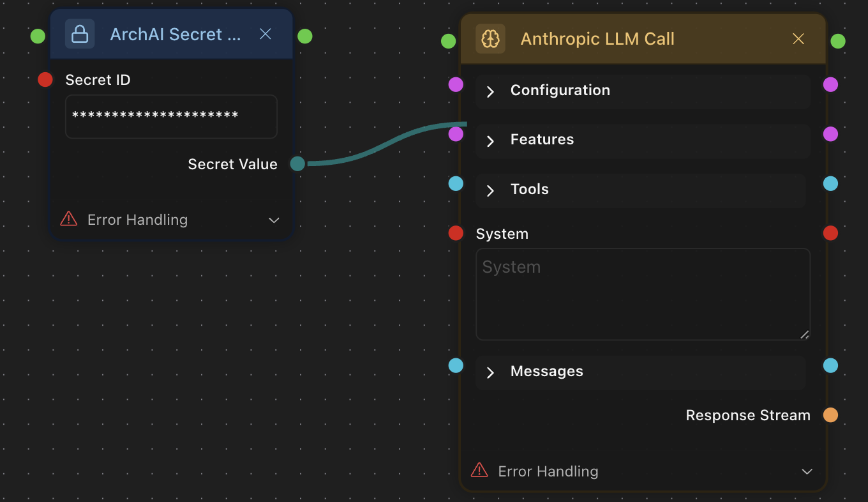This screenshot has width=868, height=502.
Task: Close the Anthropic LLM Call node
Action: tap(798, 39)
